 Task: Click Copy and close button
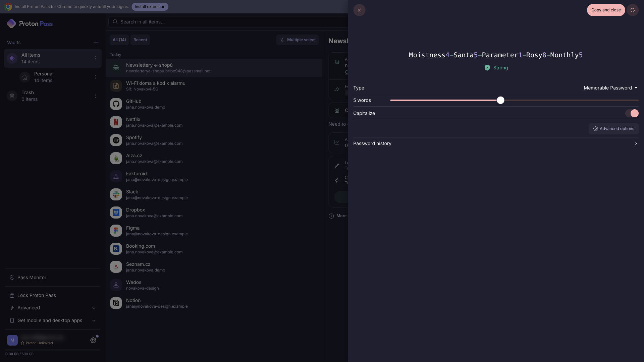606,10
